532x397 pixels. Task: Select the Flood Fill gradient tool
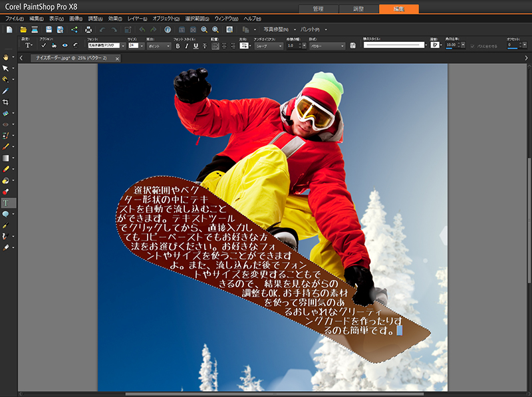click(x=5, y=158)
